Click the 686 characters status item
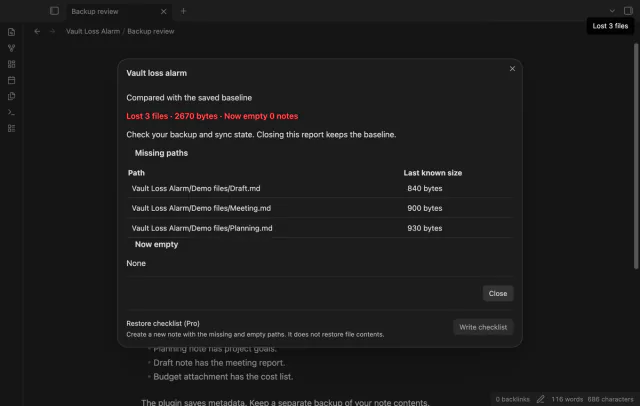This screenshot has width=640, height=406. 610,399
